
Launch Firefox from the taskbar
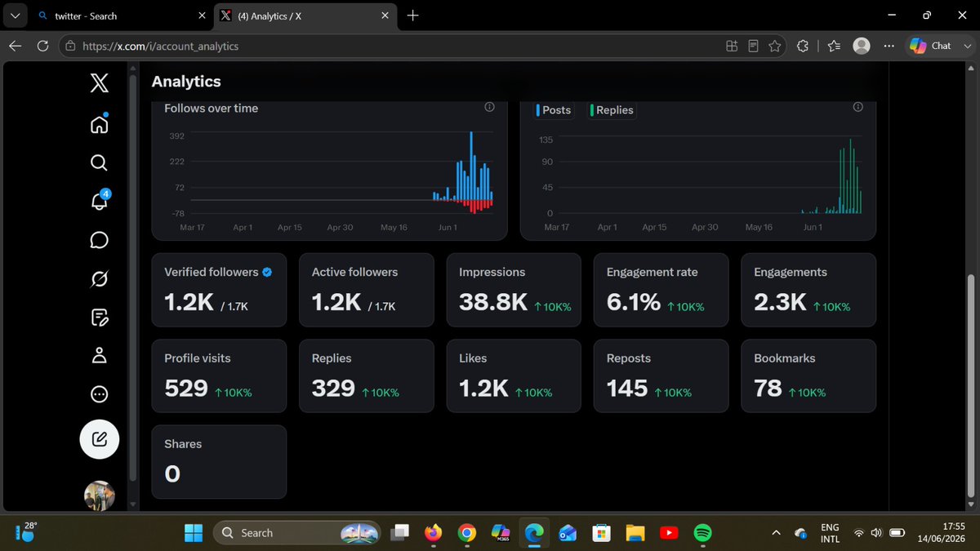433,533
